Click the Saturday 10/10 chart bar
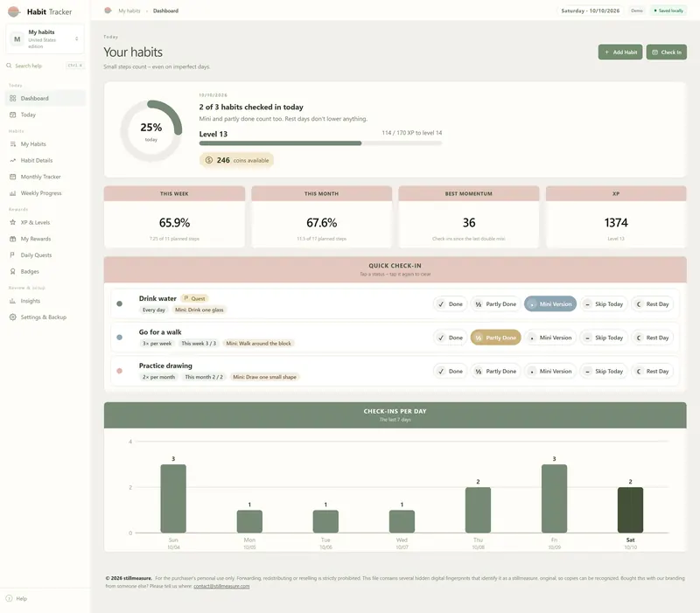 (x=630, y=510)
